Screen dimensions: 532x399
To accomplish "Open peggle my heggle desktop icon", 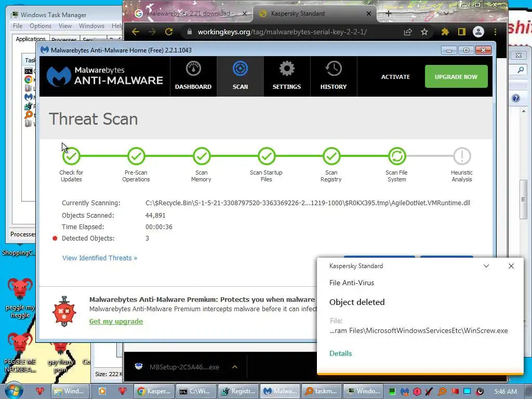I will pos(20,298).
